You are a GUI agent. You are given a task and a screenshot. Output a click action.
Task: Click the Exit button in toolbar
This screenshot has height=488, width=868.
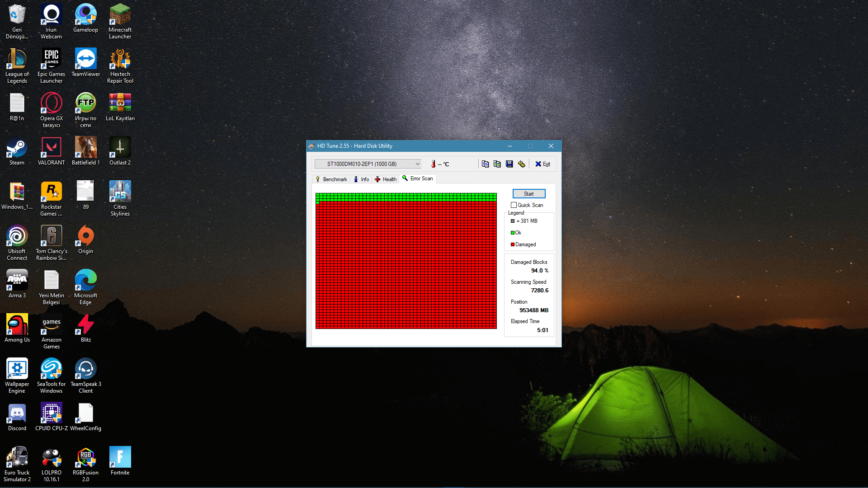pos(542,164)
